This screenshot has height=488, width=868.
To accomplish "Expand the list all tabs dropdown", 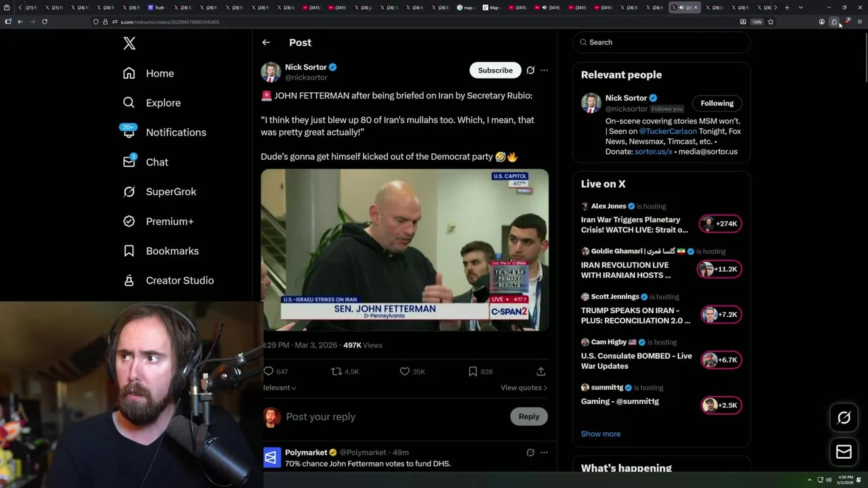I will [801, 7].
